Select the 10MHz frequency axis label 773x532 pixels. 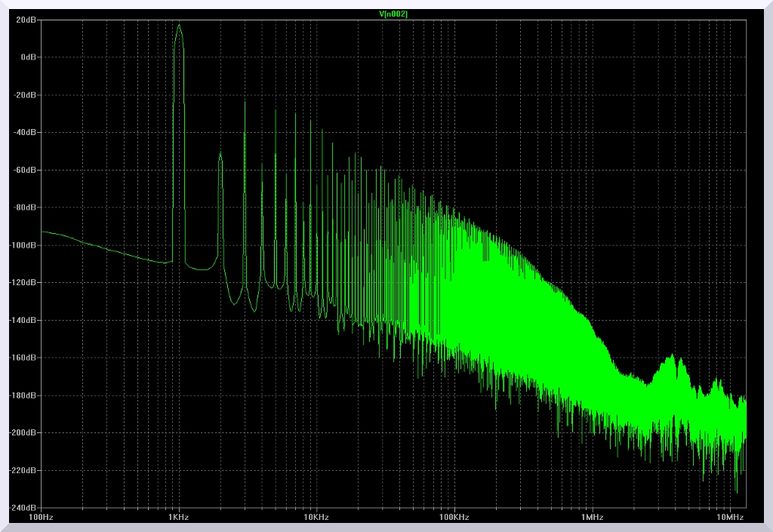click(728, 518)
